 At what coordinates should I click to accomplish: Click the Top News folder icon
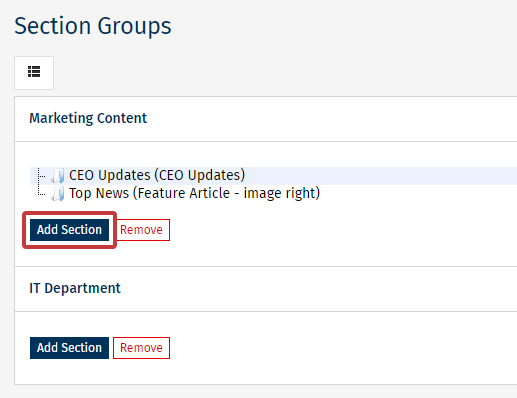point(58,194)
